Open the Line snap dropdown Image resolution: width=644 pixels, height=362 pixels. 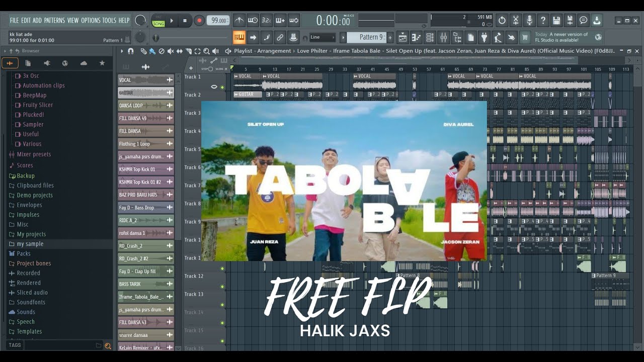pyautogui.click(x=322, y=37)
